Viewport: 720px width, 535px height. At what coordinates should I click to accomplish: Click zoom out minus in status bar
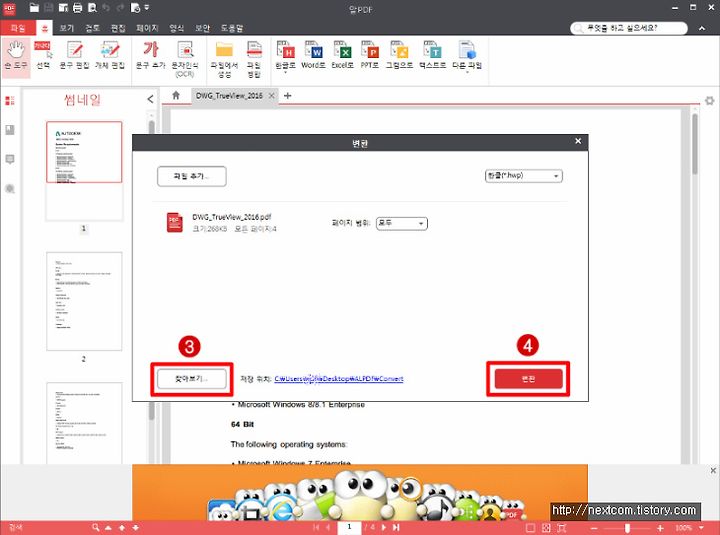tap(594, 528)
